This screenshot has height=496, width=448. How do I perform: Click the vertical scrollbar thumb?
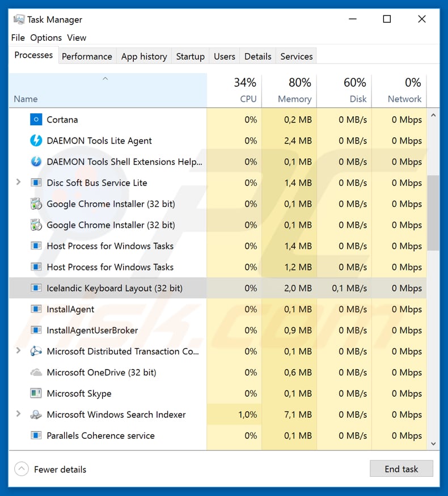tap(433, 213)
